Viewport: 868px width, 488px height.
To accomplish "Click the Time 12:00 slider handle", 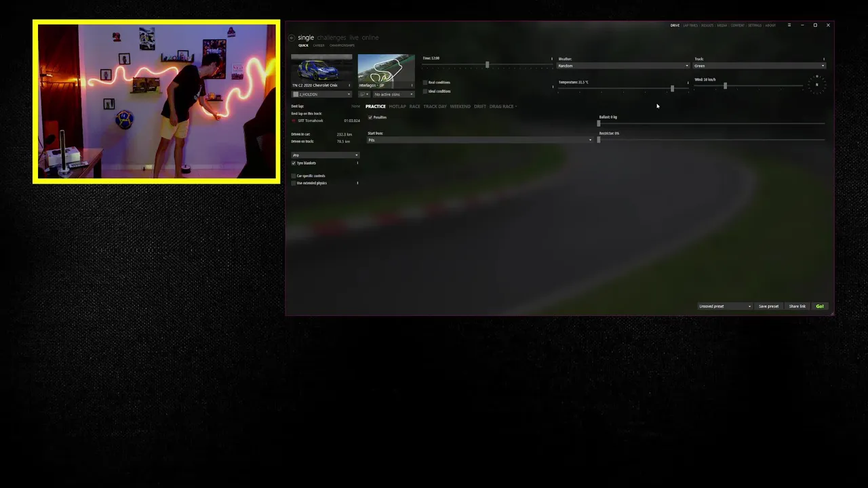I will (487, 65).
